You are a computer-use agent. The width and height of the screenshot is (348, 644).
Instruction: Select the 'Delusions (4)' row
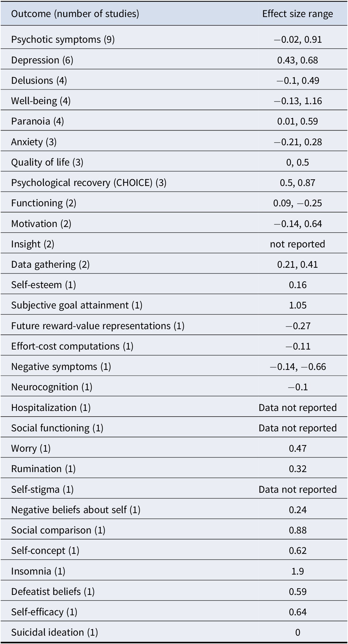[174, 80]
